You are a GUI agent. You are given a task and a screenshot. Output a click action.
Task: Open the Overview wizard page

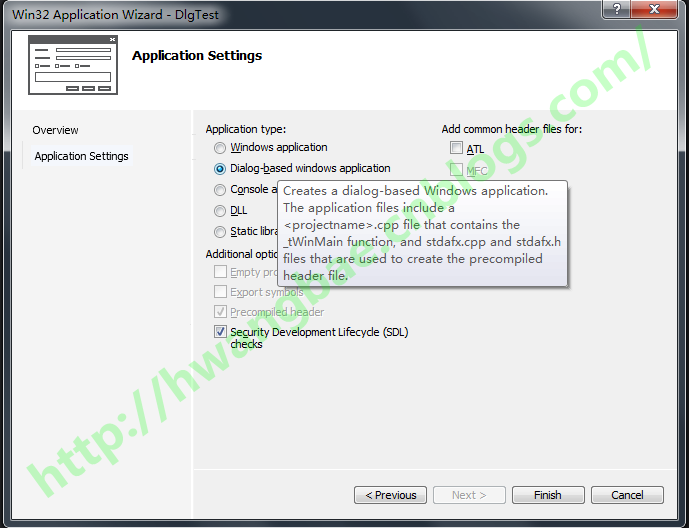click(55, 130)
